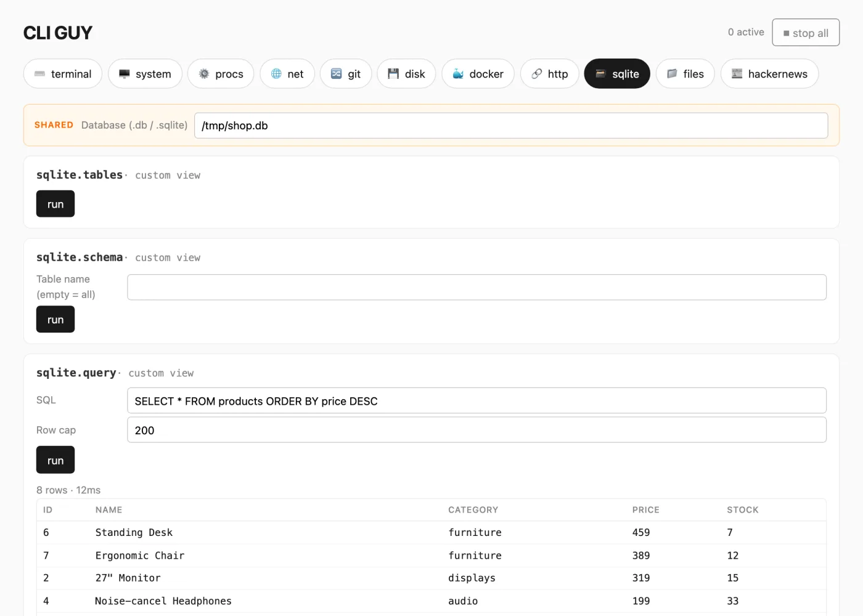Select the net tab
This screenshot has height=616, width=863.
click(287, 74)
